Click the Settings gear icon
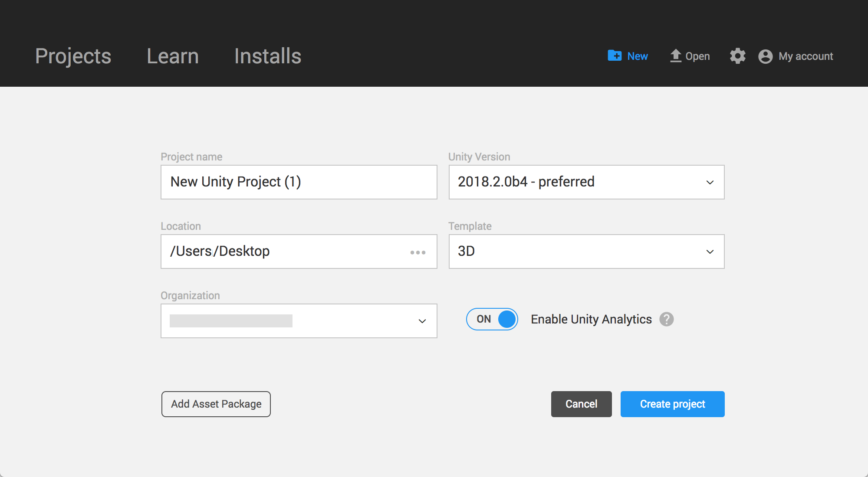This screenshot has width=868, height=477. [736, 56]
